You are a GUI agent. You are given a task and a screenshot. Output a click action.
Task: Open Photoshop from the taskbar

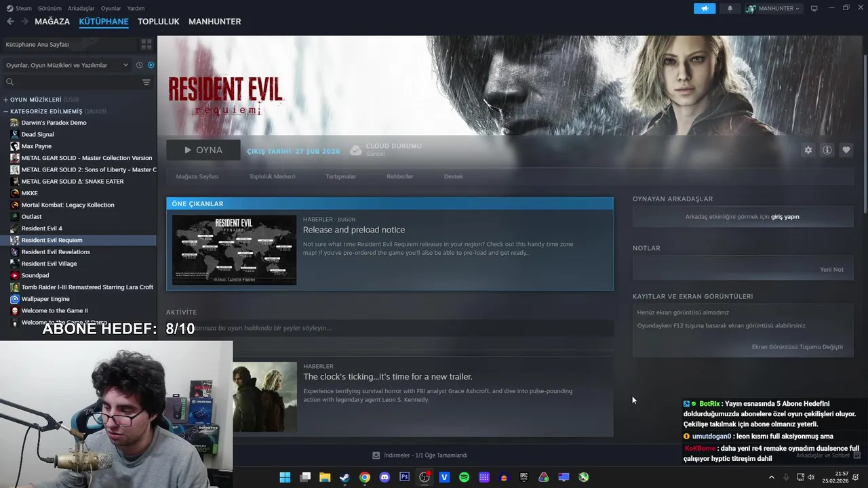[x=404, y=477]
